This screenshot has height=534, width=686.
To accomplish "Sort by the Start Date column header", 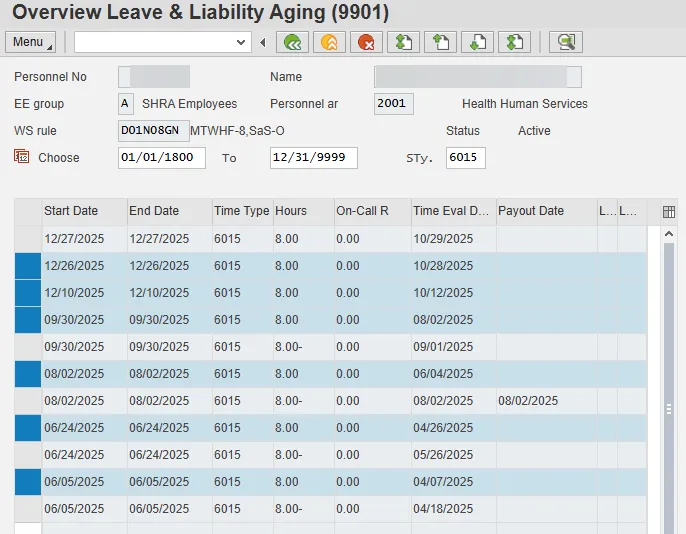I will tap(71, 211).
